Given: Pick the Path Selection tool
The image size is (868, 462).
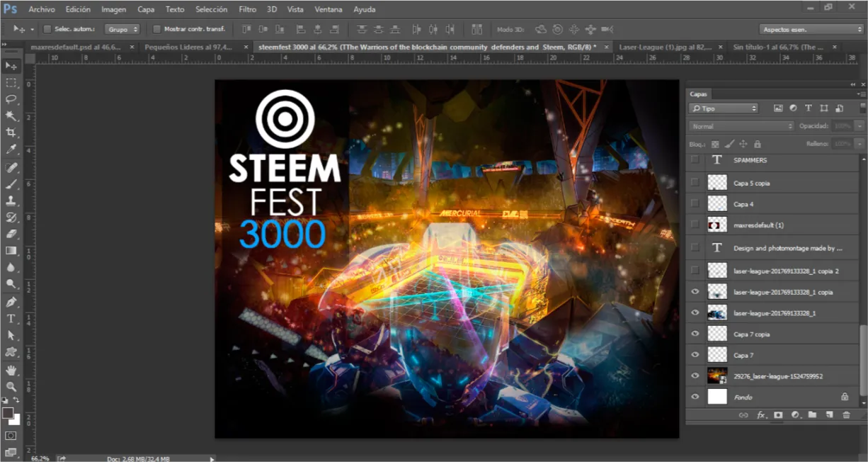Looking at the screenshot, I should [11, 335].
